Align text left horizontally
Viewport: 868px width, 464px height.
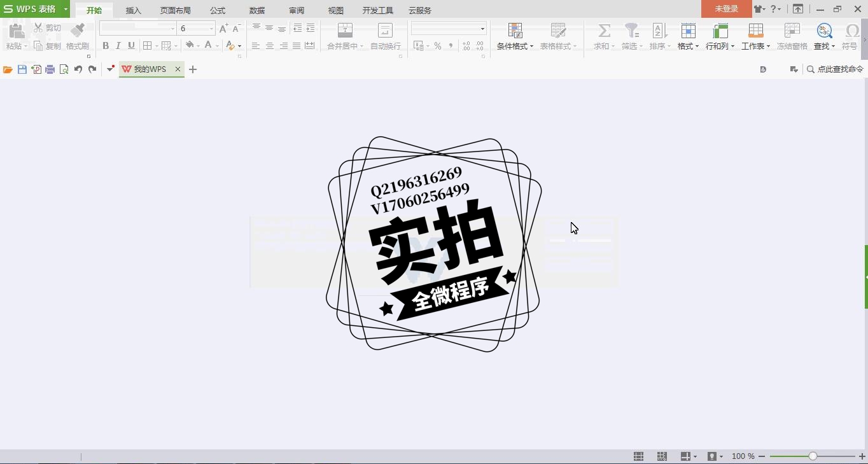(x=256, y=46)
